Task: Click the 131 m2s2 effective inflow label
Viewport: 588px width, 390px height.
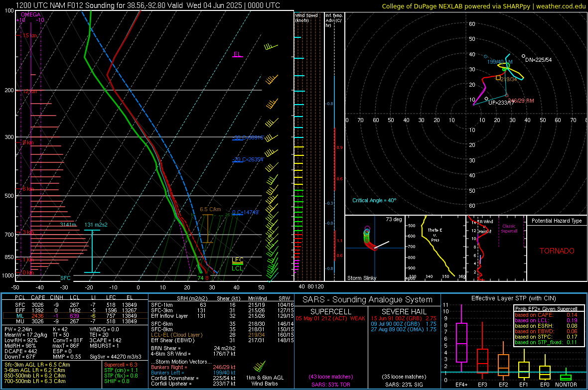Action: tap(96, 225)
